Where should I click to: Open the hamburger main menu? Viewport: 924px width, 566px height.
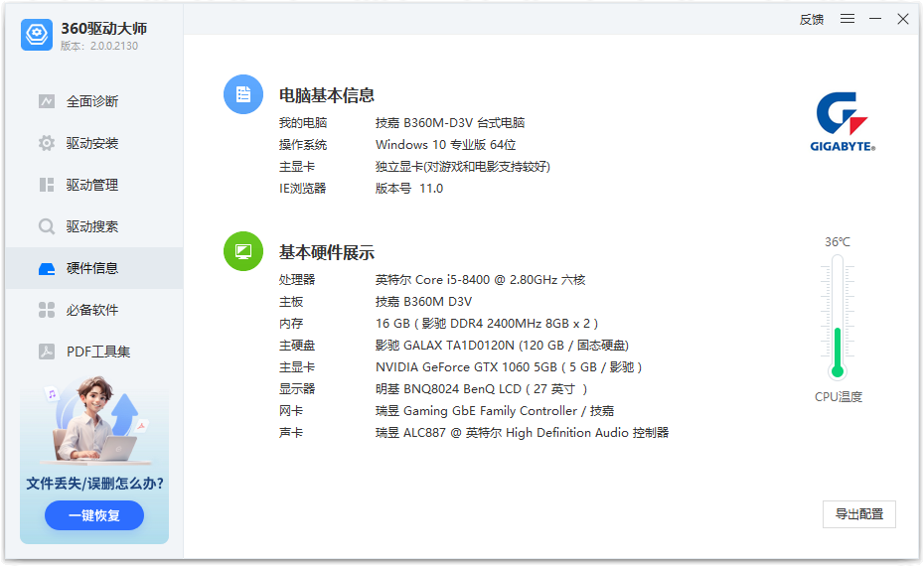(847, 19)
